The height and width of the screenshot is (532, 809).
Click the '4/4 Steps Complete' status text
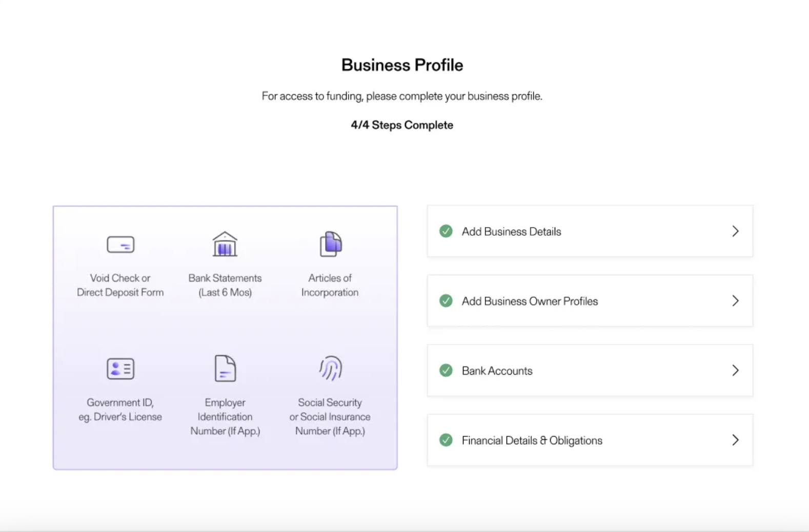click(x=402, y=125)
